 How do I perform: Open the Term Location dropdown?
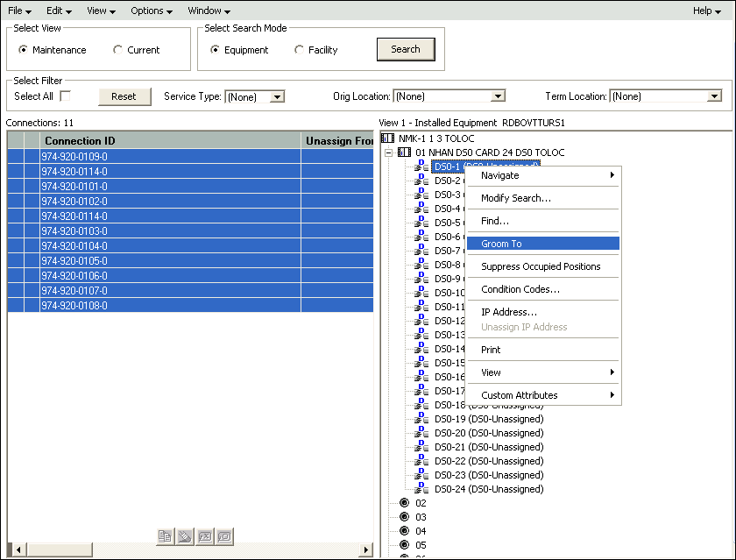tap(713, 96)
